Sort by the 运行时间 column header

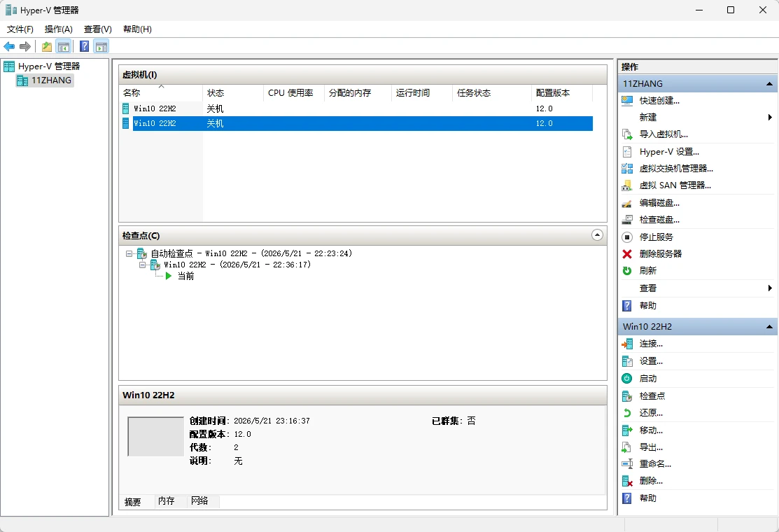click(422, 93)
